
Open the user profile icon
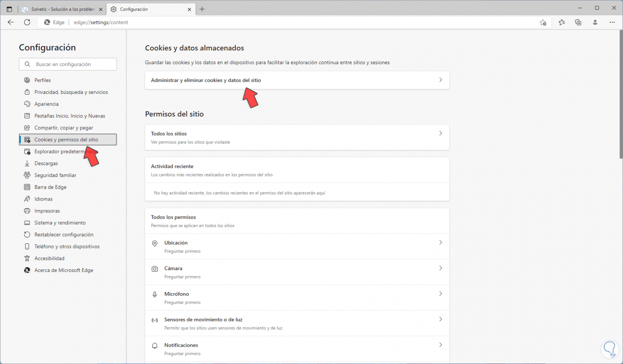pos(595,22)
